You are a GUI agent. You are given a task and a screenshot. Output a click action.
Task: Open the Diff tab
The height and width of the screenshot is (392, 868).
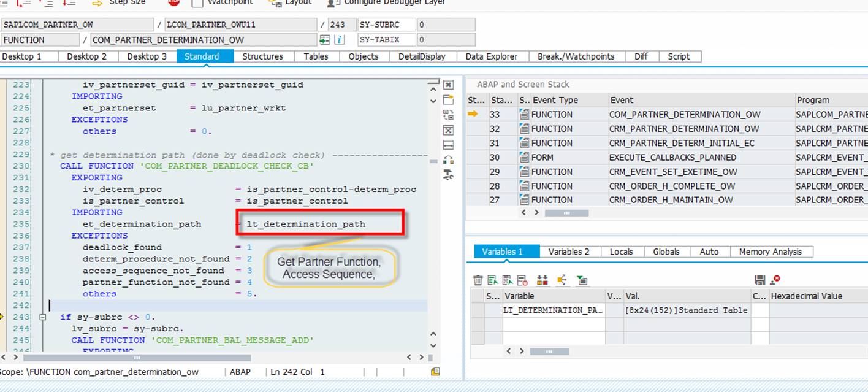[641, 56]
